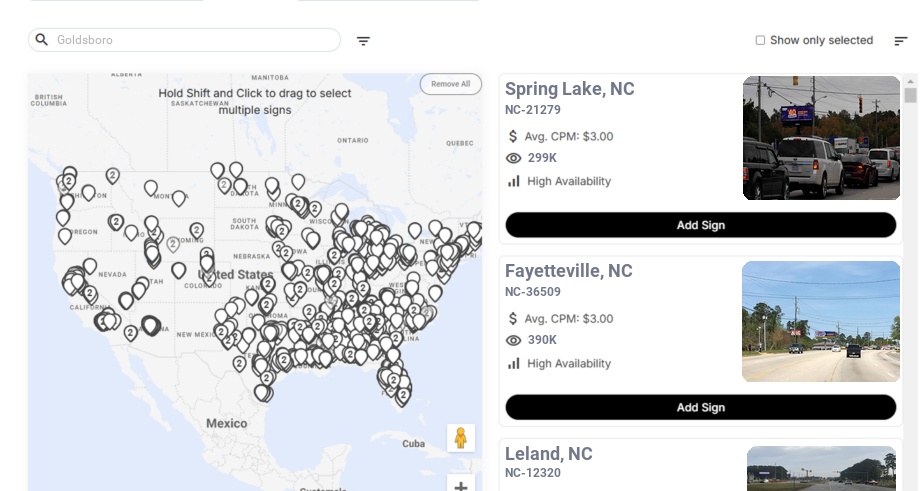Click the Leland, NC listing title
Viewport: 920px width, 491px height.
point(548,453)
